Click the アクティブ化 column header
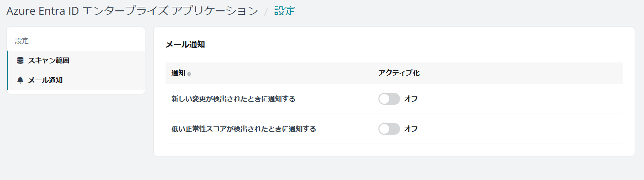Image resolution: width=644 pixels, height=180 pixels. tap(399, 73)
